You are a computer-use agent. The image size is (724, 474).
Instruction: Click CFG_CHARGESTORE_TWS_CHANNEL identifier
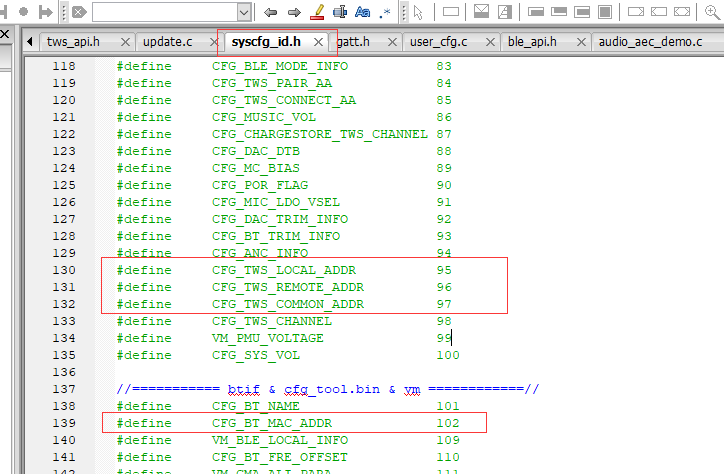tap(320, 134)
